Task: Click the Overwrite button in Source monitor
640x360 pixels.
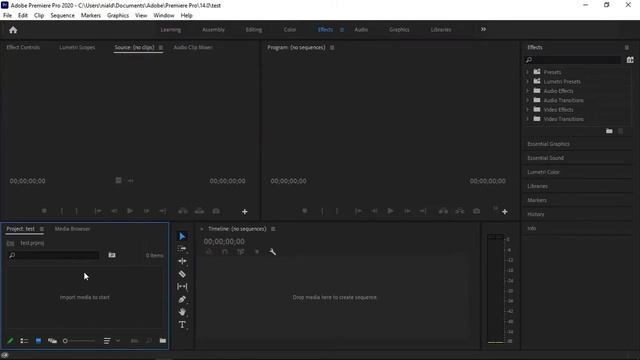Action: [x=199, y=211]
